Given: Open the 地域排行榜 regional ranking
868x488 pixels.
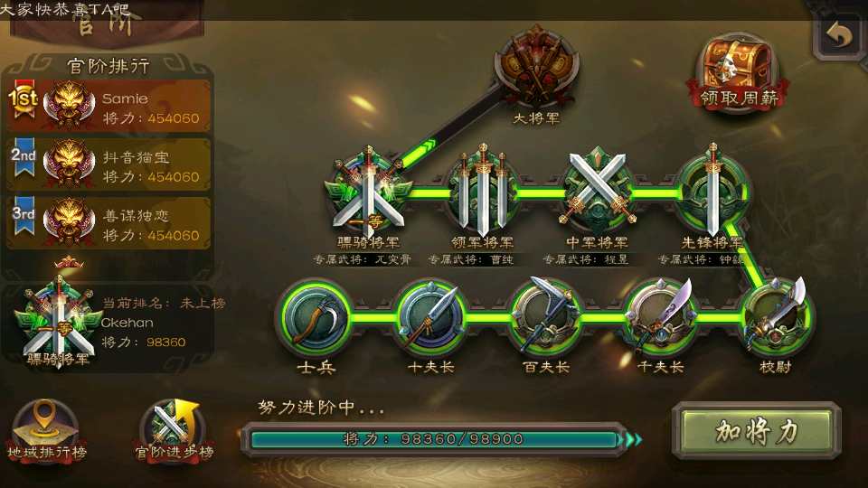Looking at the screenshot, I should click(x=46, y=432).
